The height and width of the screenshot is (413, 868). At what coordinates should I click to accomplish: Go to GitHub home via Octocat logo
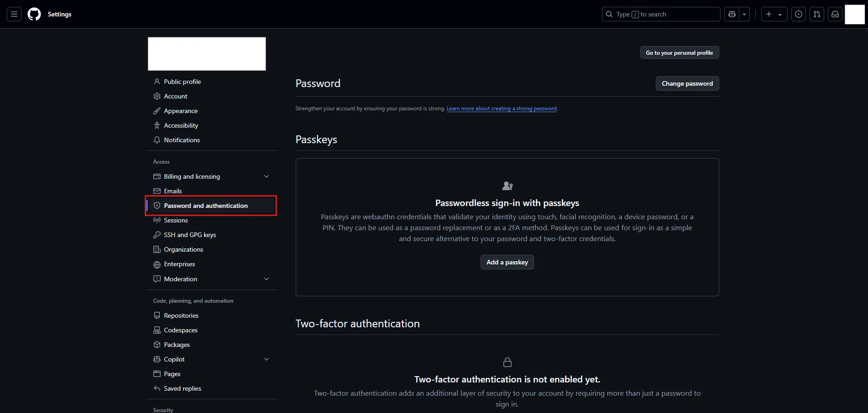click(x=34, y=14)
